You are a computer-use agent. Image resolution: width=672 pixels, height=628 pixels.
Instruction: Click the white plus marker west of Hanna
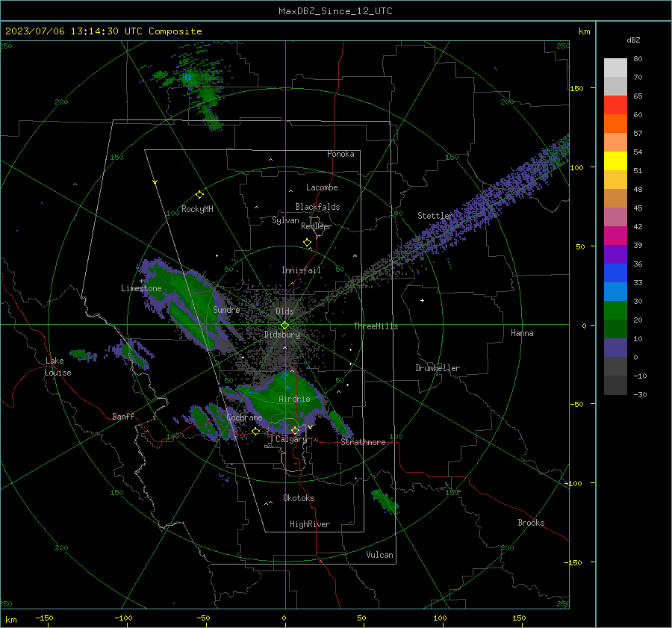pos(422,300)
